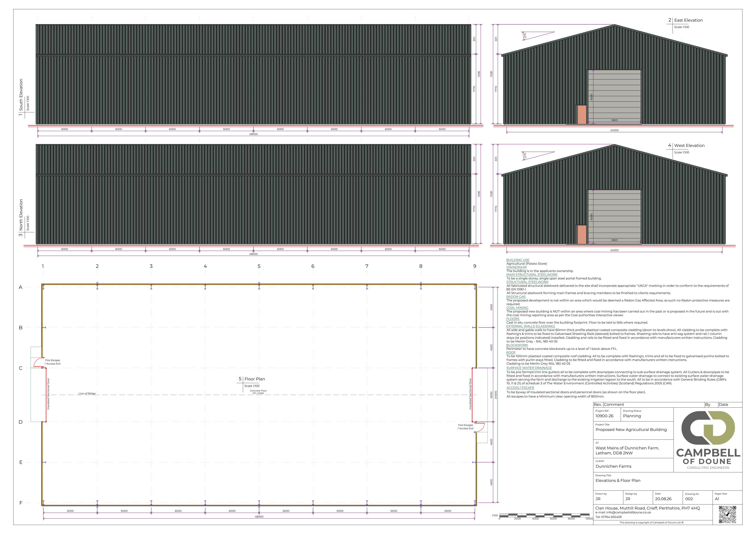Click the Campbell of Doune logo
Image resolution: width=756 pixels, height=534 pixels.
point(708,440)
